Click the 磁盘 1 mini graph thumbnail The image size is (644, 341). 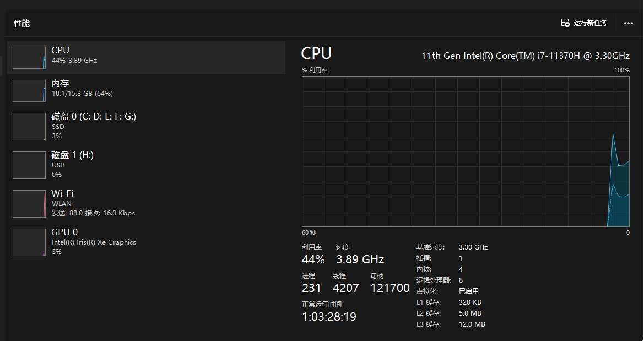coord(29,165)
